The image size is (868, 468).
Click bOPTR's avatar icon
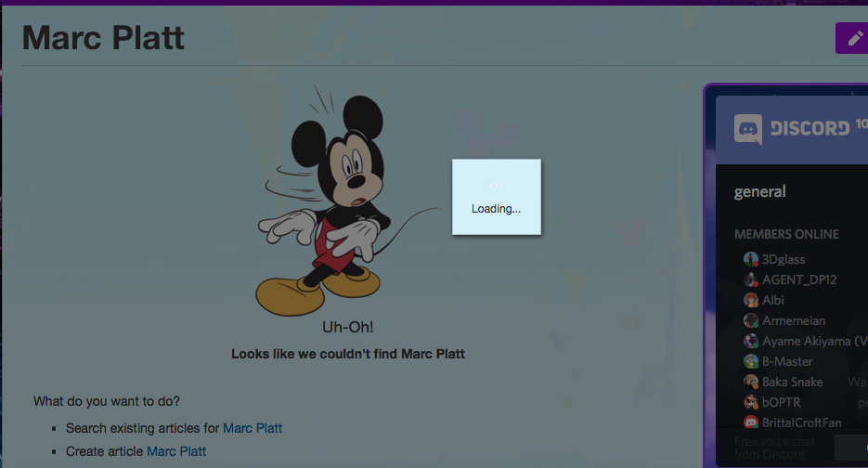751,402
